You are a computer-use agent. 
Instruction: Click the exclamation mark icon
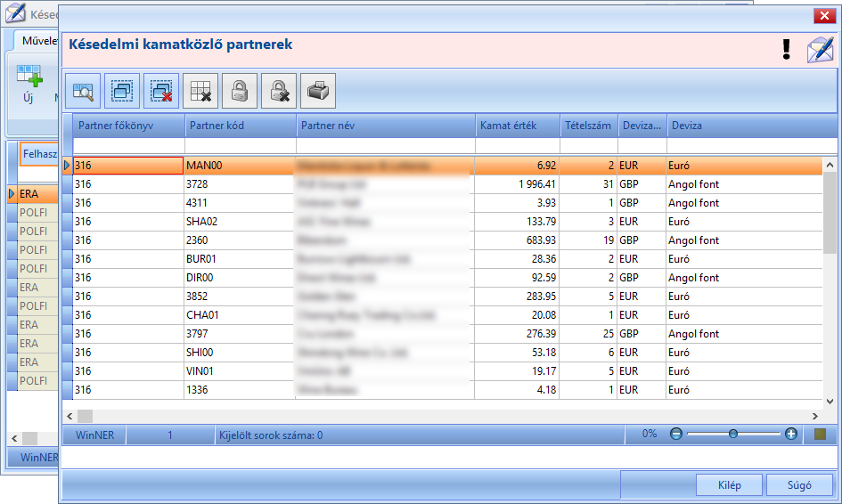786,49
